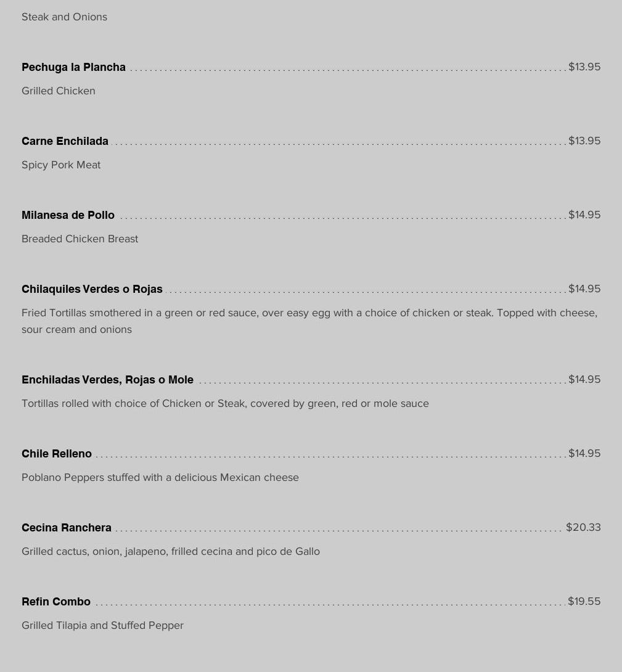Click the $20.33 price for Cecina Ranchera
This screenshot has width=622, height=672.
click(583, 527)
